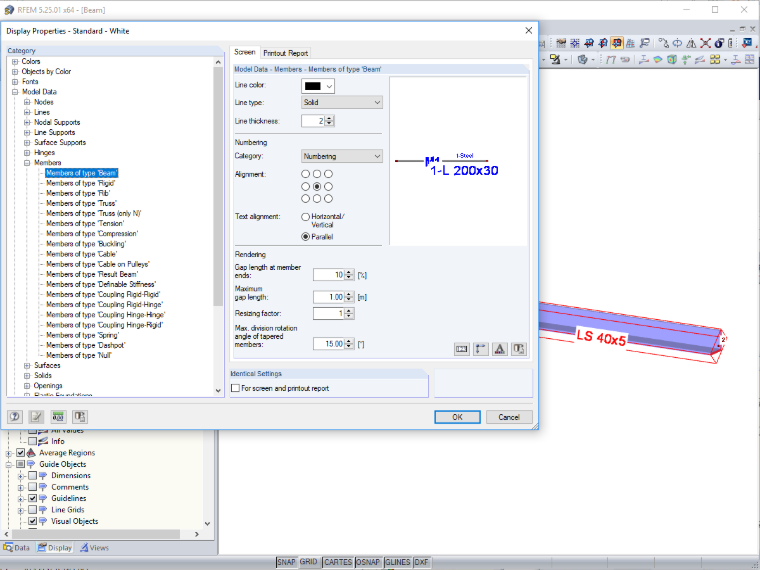Open the font settings 'A' icon
Screen dimensions: 760x570
tap(500, 349)
